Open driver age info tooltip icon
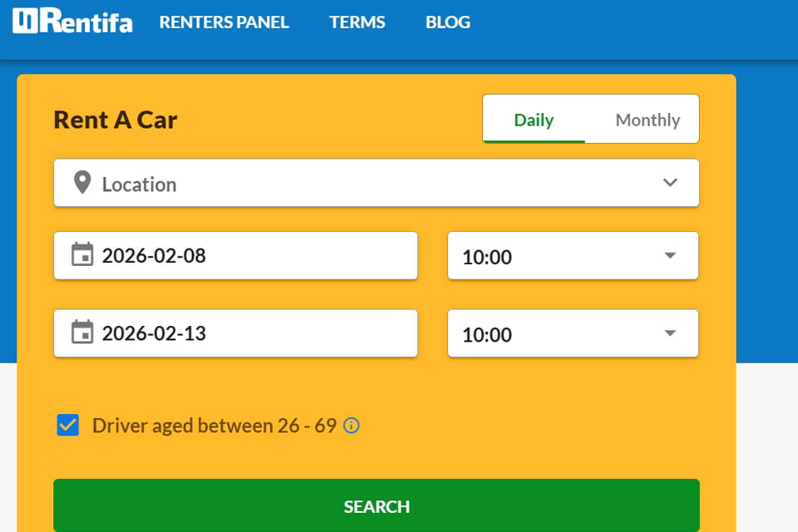 click(352, 426)
